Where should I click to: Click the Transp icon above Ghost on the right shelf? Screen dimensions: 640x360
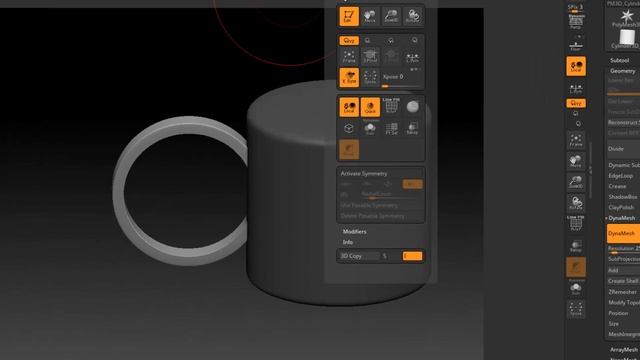576,246
